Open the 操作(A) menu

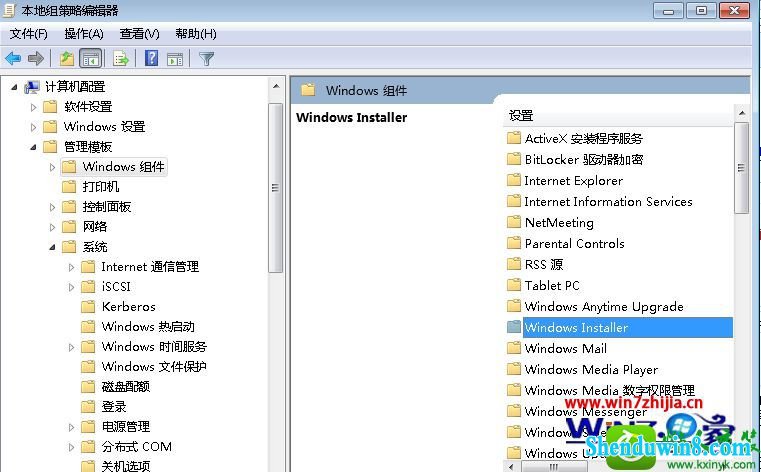click(x=84, y=34)
